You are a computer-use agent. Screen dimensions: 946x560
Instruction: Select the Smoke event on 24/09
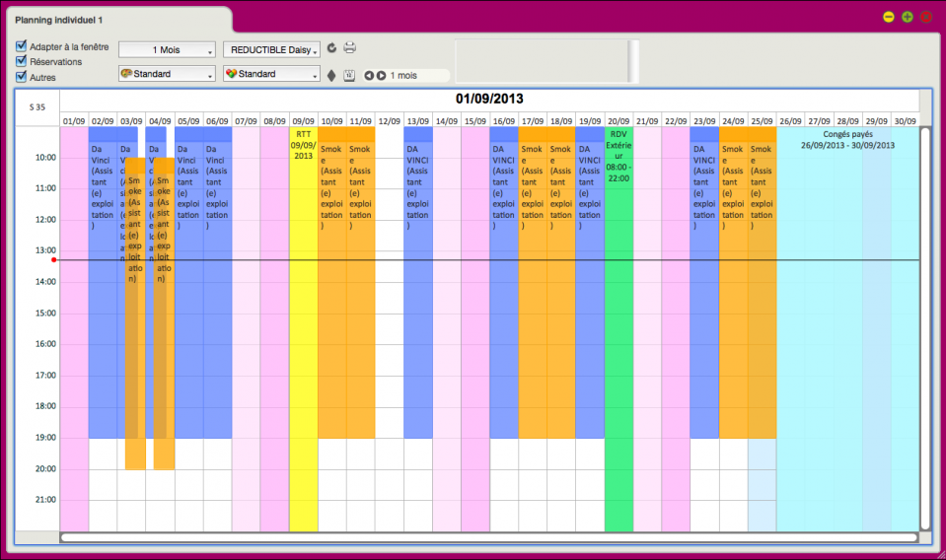pyautogui.click(x=734, y=282)
